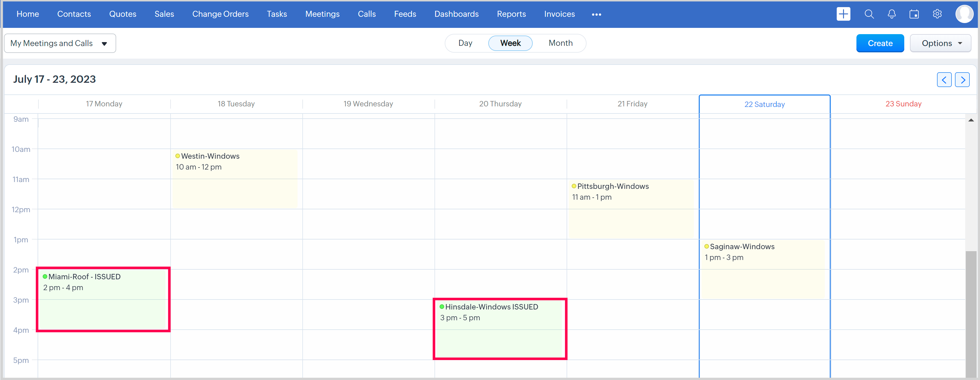Viewport: 980px width, 380px height.
Task: Expand the more modules ellipsis menu
Action: coord(596,15)
